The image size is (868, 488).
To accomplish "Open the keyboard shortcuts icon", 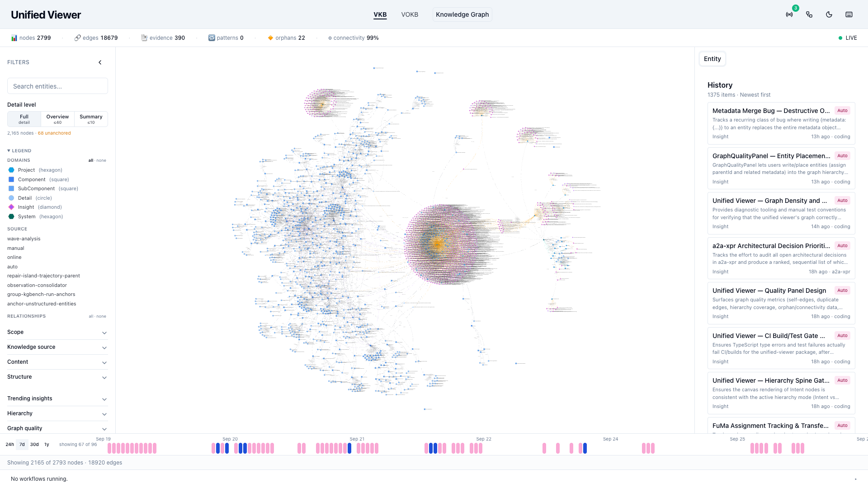I will pyautogui.click(x=849, y=14).
